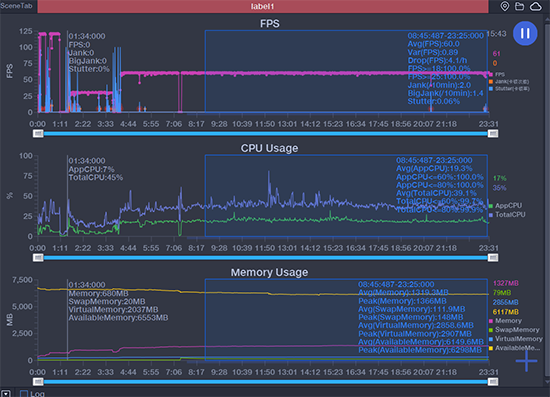Toggle the AvailableMemory legend series

pos(515,348)
